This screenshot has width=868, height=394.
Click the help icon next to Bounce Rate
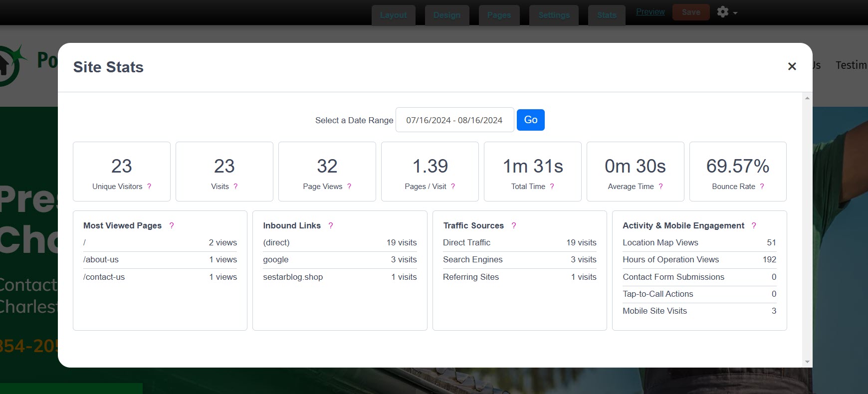coord(762,187)
